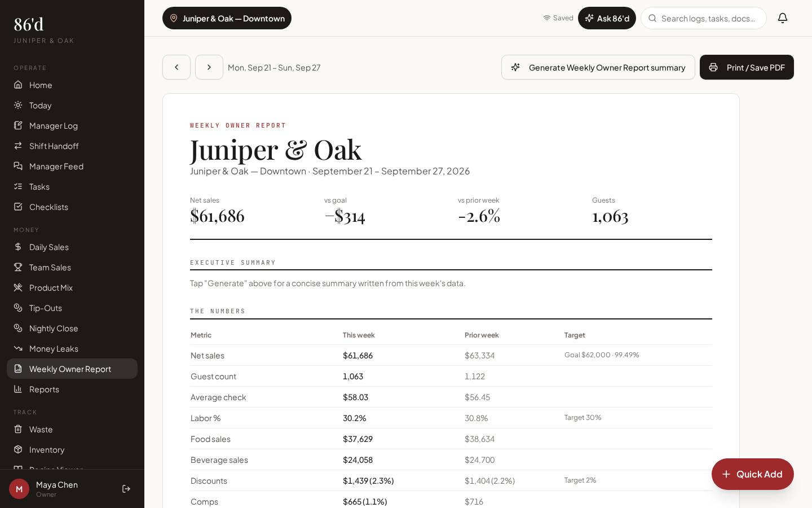Focus the search logs, tasks, docs field

pos(704,18)
